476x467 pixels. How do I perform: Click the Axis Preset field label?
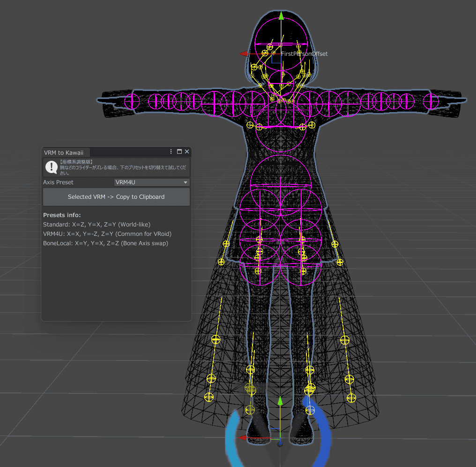pos(58,182)
